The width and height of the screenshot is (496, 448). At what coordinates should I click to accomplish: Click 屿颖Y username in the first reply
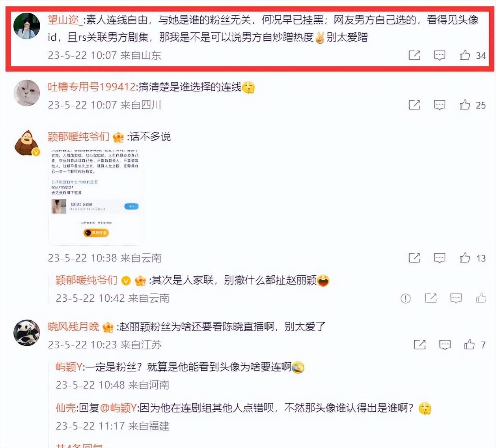(69, 367)
